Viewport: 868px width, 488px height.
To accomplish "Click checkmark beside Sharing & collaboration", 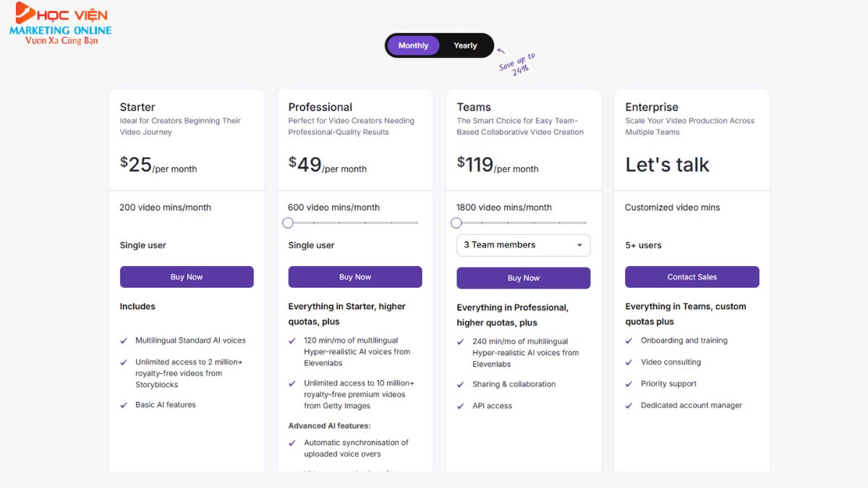I will (x=461, y=385).
